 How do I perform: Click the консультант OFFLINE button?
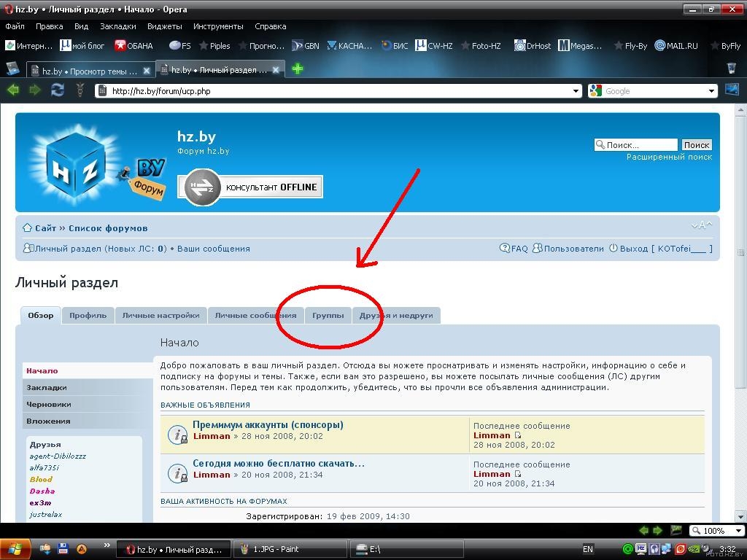[x=250, y=187]
